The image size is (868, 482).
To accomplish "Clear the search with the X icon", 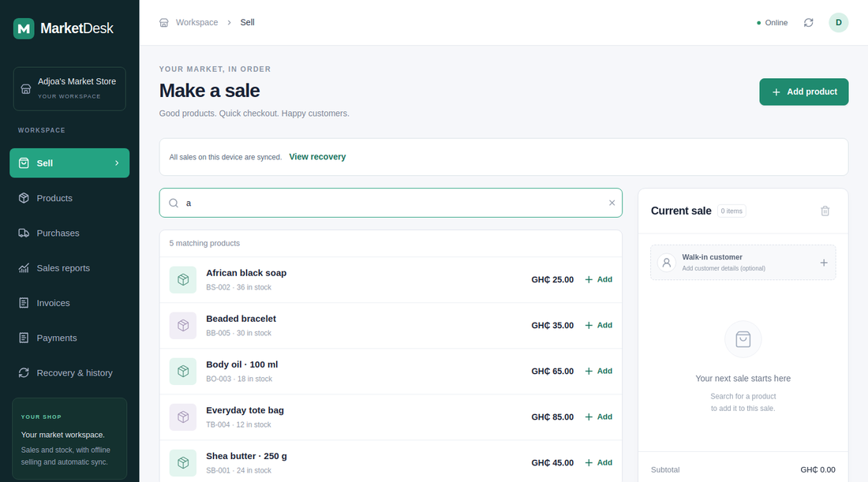I will pos(612,203).
